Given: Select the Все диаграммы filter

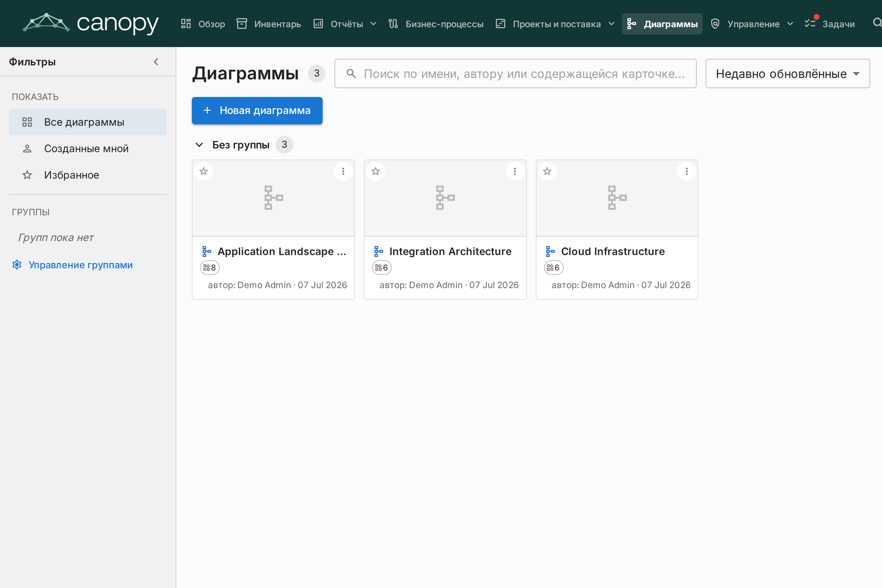Looking at the screenshot, I should [x=88, y=122].
